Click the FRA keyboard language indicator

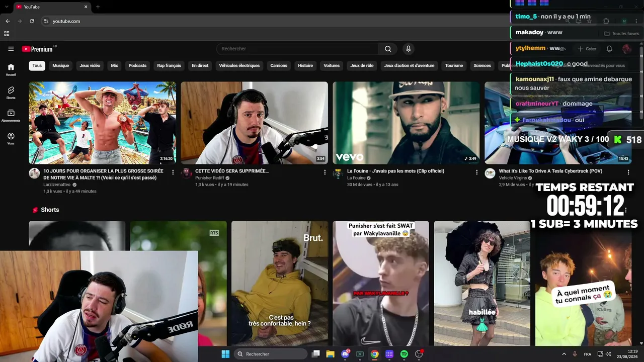tap(588, 354)
